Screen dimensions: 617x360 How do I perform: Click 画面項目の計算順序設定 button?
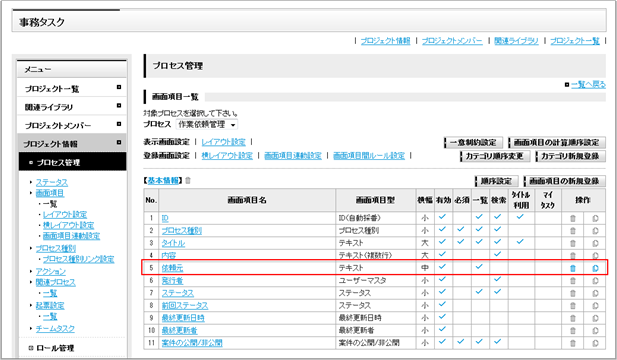click(556, 142)
